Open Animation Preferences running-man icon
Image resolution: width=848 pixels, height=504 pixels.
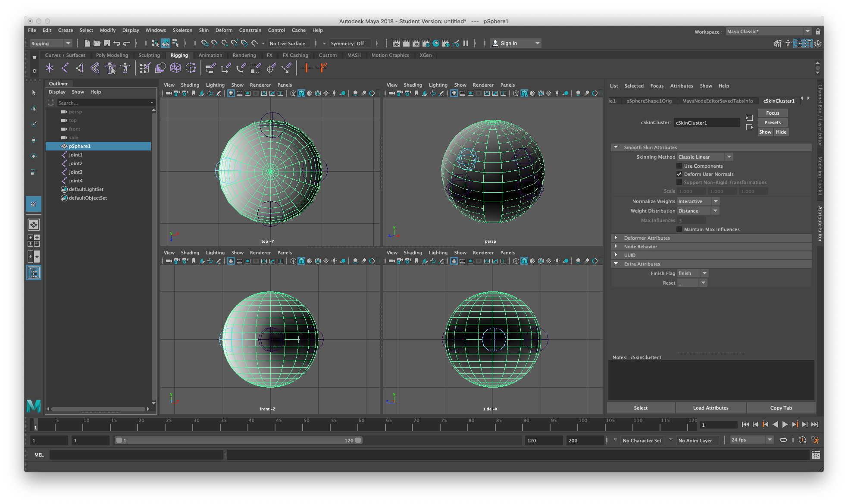coord(815,440)
